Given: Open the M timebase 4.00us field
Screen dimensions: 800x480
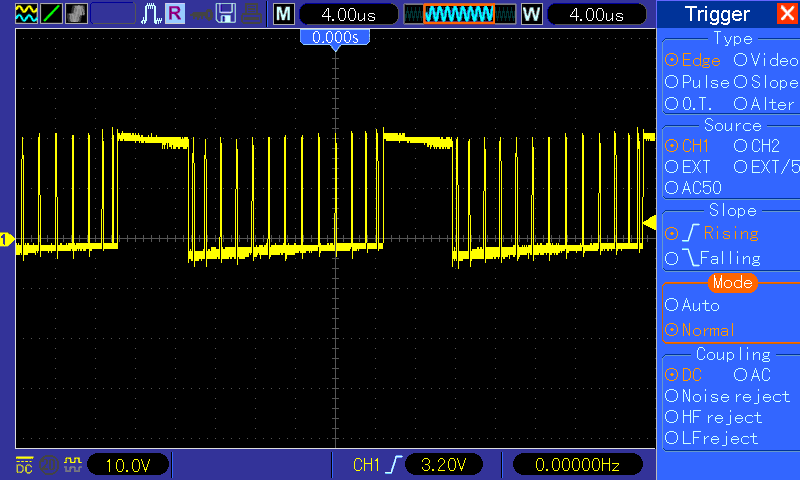Looking at the screenshot, I should click(x=348, y=14).
